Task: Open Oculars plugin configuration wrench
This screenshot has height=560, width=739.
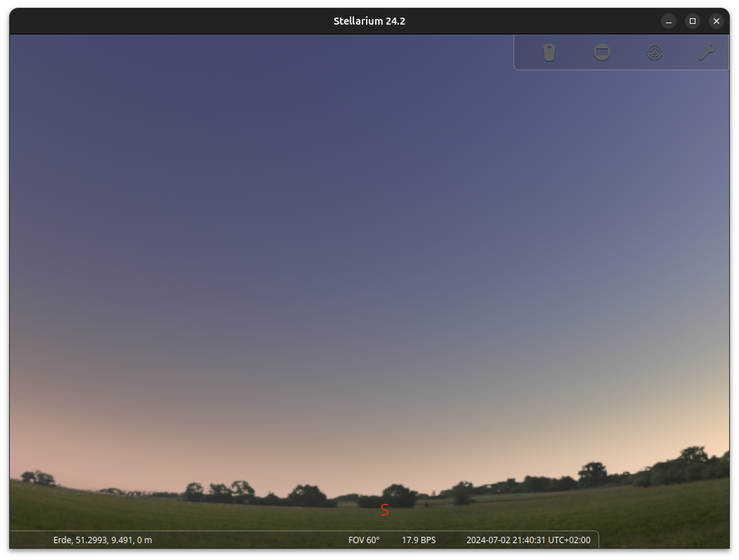Action: click(x=707, y=53)
